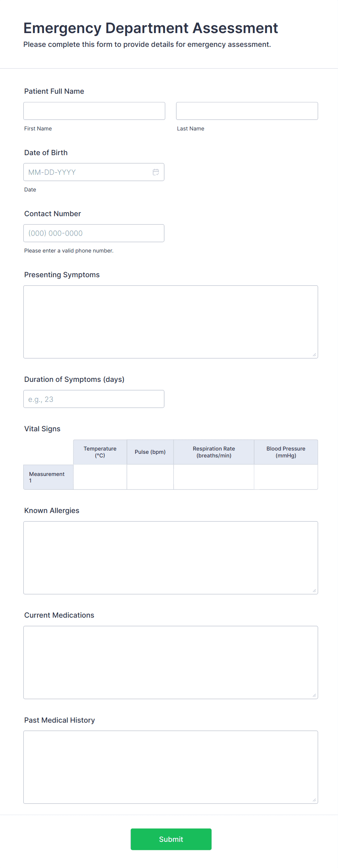The image size is (338, 868).
Task: Select the Duration of Symptoms input
Action: [x=94, y=399]
